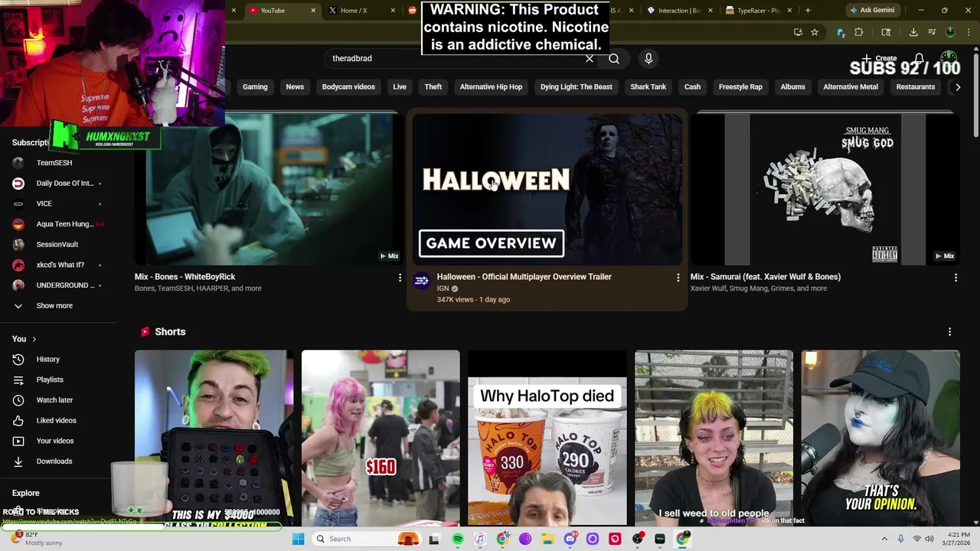Select the Alternative Hip Hop chip
This screenshot has width=980, height=551.
point(491,86)
